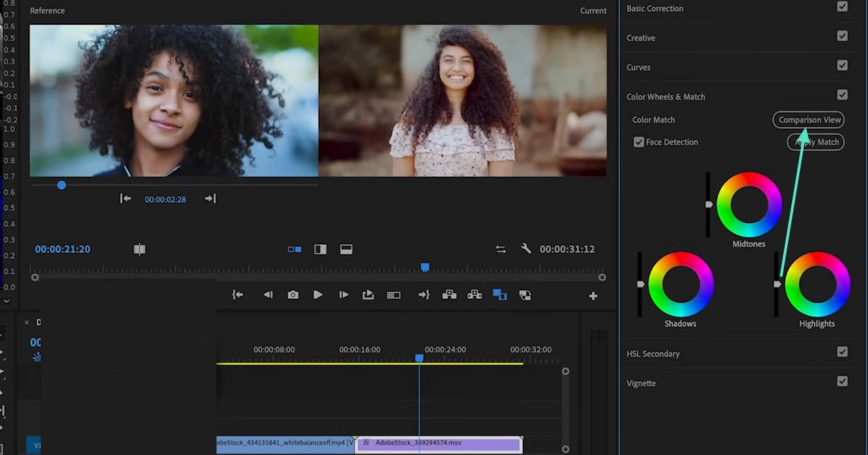Viewport: 868px width, 455px height.
Task: Click the swap sides arrows icon
Action: point(501,249)
